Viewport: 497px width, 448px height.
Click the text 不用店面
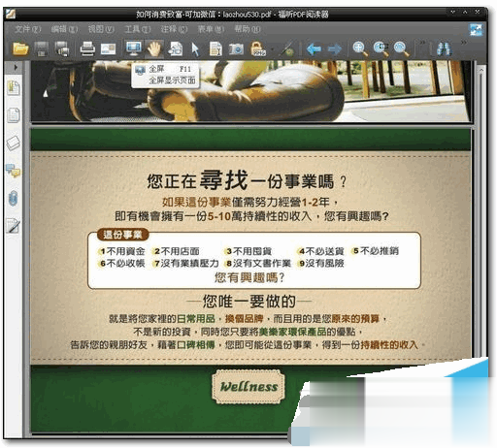(x=180, y=251)
